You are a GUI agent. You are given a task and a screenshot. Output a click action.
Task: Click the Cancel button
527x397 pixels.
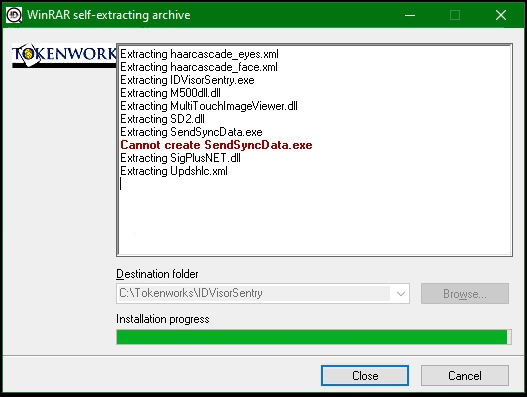(x=464, y=375)
